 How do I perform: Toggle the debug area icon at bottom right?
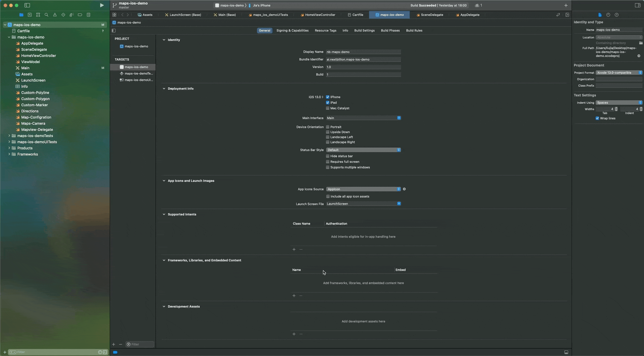coord(566,352)
